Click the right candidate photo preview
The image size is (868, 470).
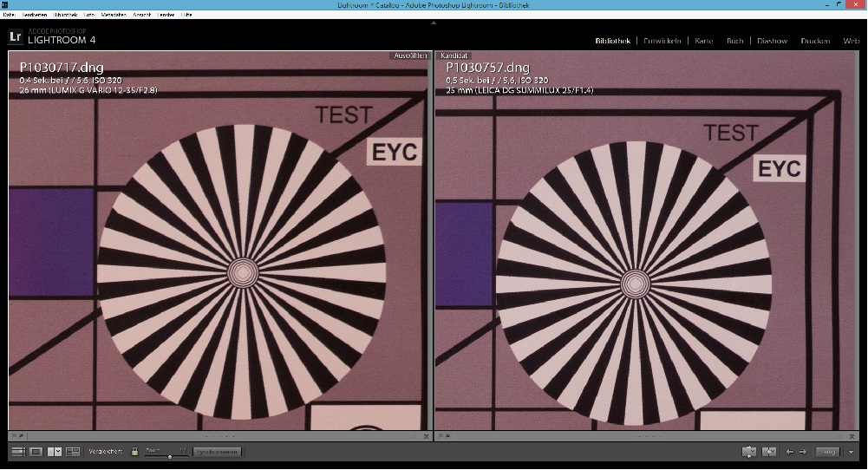click(646, 241)
